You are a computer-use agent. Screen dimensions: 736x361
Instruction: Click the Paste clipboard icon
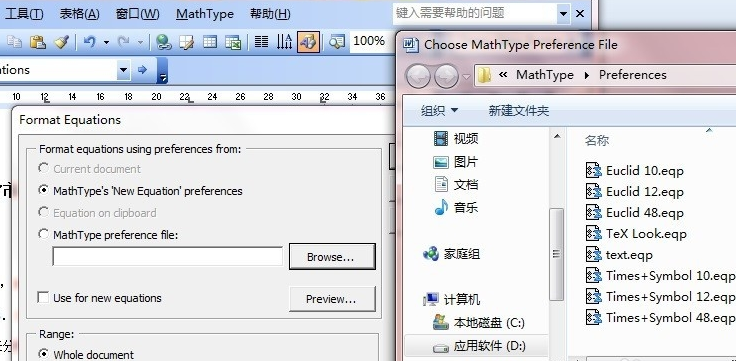point(38,42)
